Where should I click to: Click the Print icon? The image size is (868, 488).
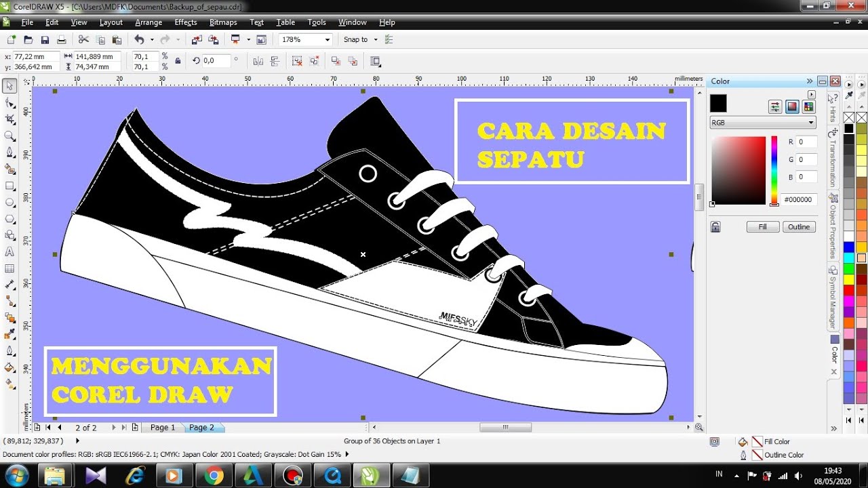click(61, 40)
